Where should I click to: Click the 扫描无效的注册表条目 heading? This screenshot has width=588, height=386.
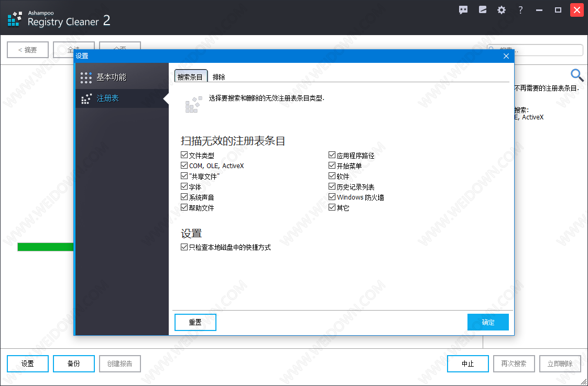[x=233, y=141]
